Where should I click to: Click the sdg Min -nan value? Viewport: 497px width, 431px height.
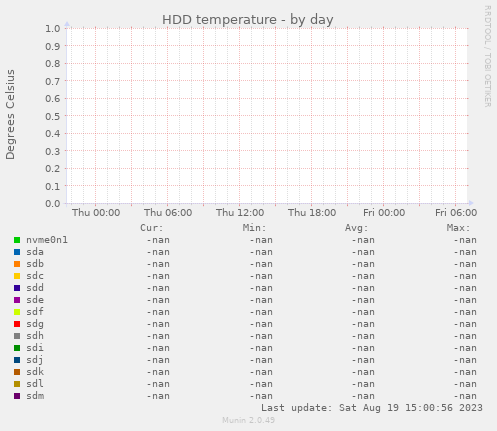point(261,324)
